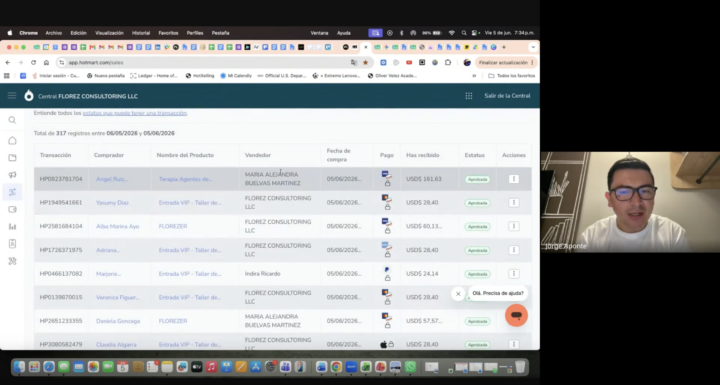Image resolution: width=720 pixels, height=385 pixels.
Task: Reload the page in Chrome
Action: 34,62
